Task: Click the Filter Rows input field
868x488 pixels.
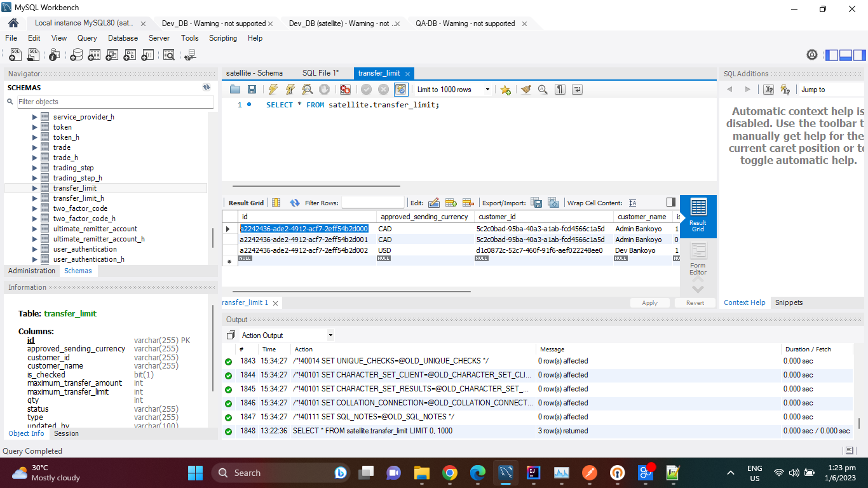Action: click(x=373, y=203)
